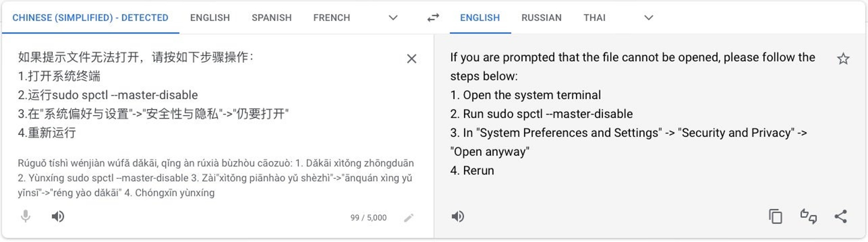Choose English as source language

coord(210,18)
